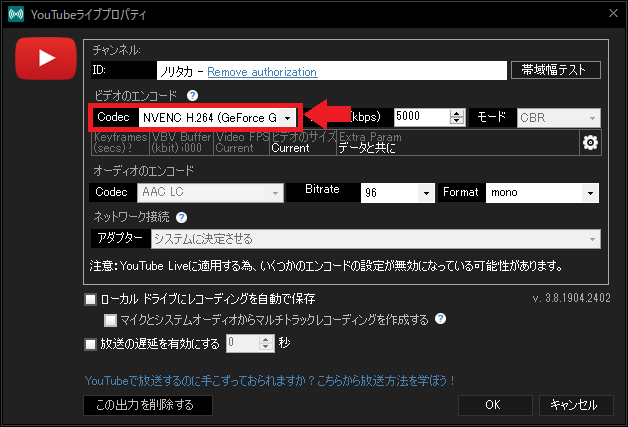Enable the broadcast delay checkbox
628x427 pixels.
[91, 343]
